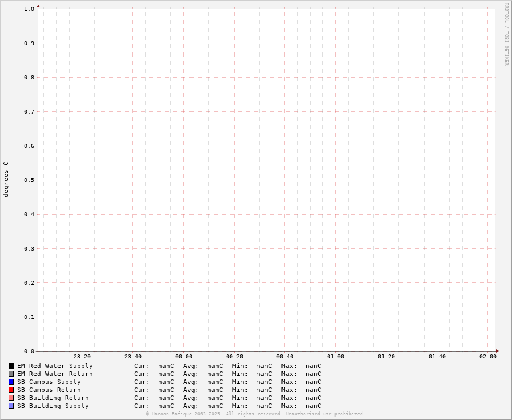Click the 01:00 time axis label
512x420 pixels.
click(336, 357)
